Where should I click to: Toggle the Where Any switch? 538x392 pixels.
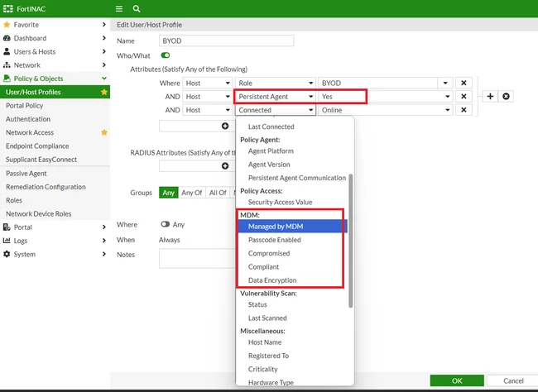point(166,224)
